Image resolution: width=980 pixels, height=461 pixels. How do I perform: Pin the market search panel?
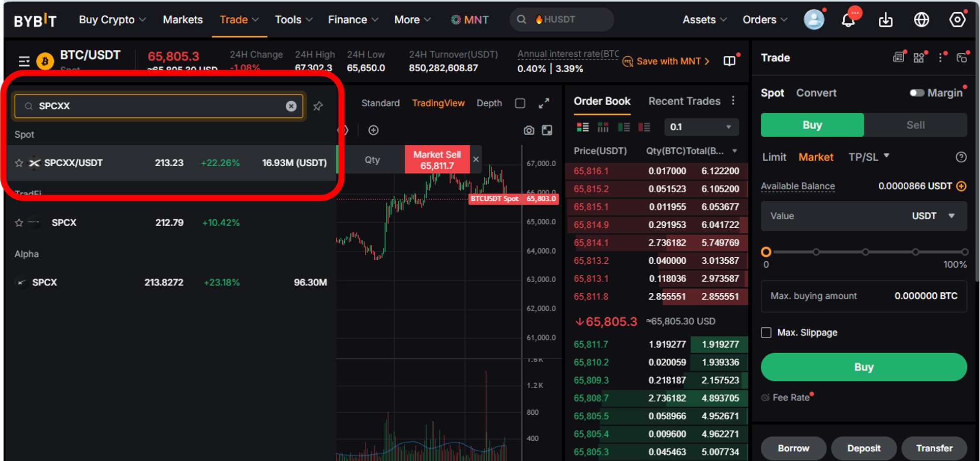(318, 106)
